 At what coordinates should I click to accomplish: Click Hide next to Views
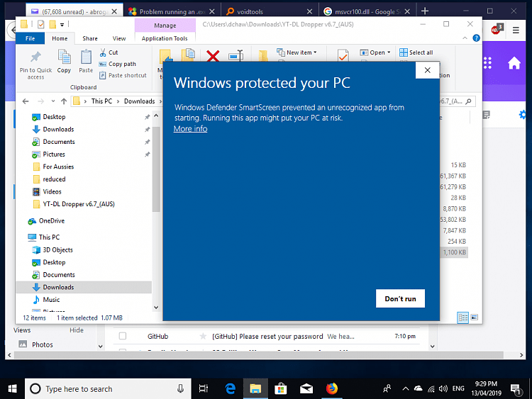(x=77, y=330)
